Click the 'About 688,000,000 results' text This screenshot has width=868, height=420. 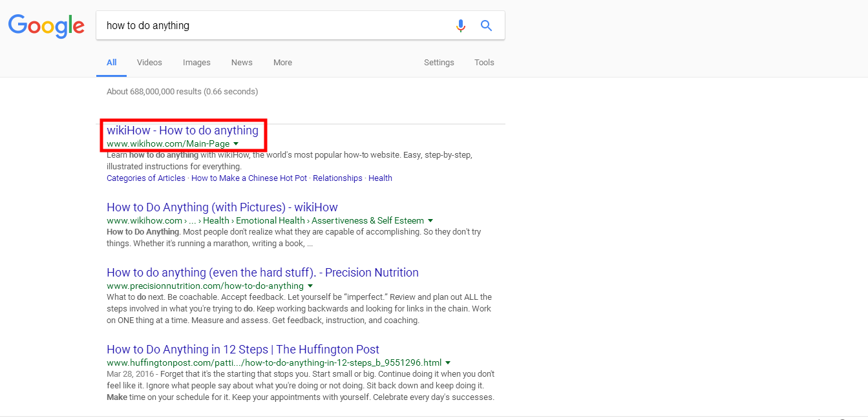pyautogui.click(x=182, y=92)
